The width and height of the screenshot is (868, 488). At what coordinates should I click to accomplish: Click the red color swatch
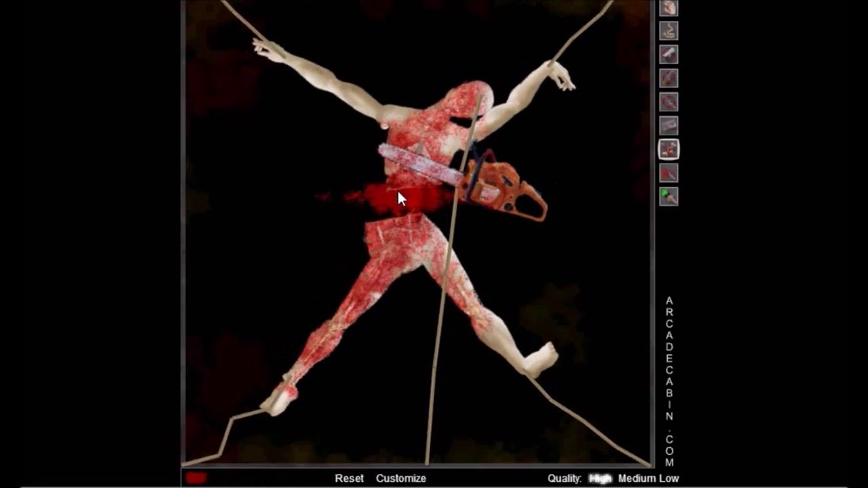[x=195, y=479]
